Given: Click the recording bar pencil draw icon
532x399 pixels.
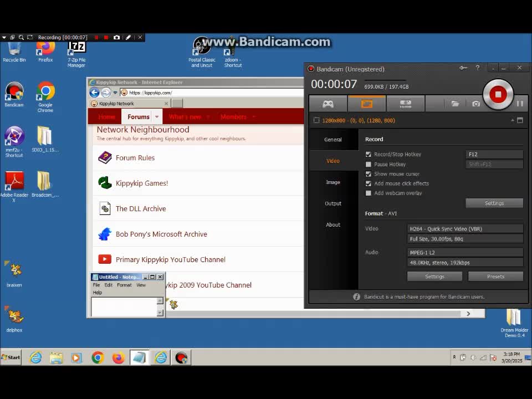Looking at the screenshot, I should tap(128, 37).
